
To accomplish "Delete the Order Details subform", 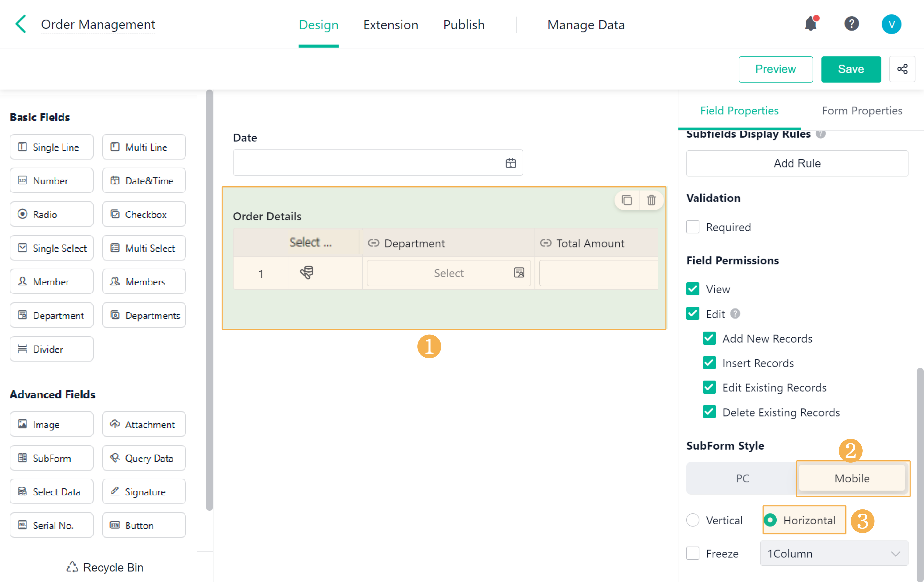I will point(651,200).
